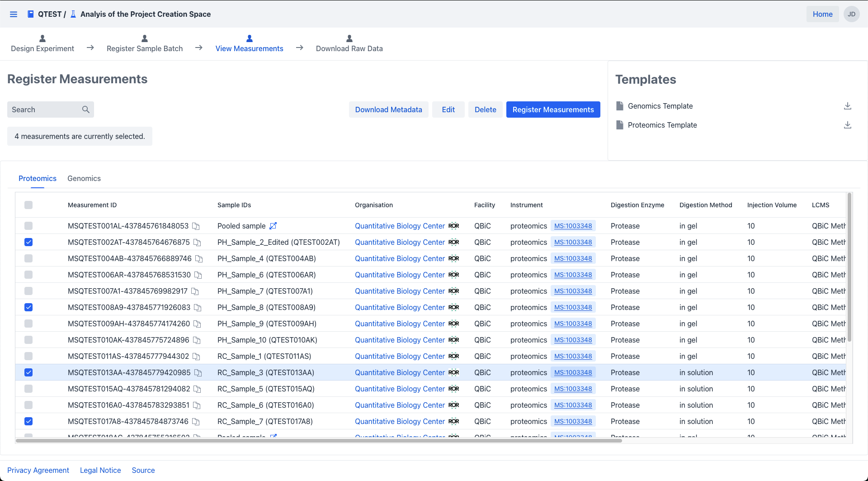Open external link beside first Pooled sample
868x481 pixels.
(273, 226)
